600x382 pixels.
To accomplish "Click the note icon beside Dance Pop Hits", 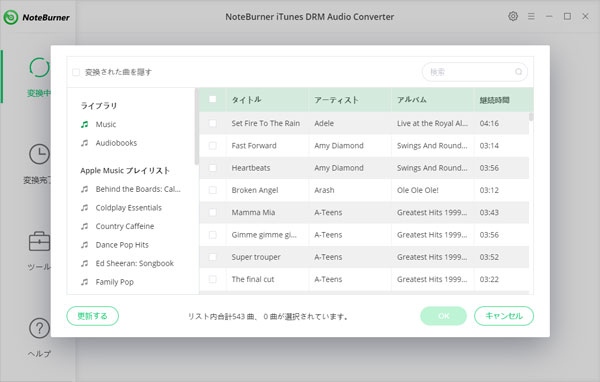I will pyautogui.click(x=85, y=245).
